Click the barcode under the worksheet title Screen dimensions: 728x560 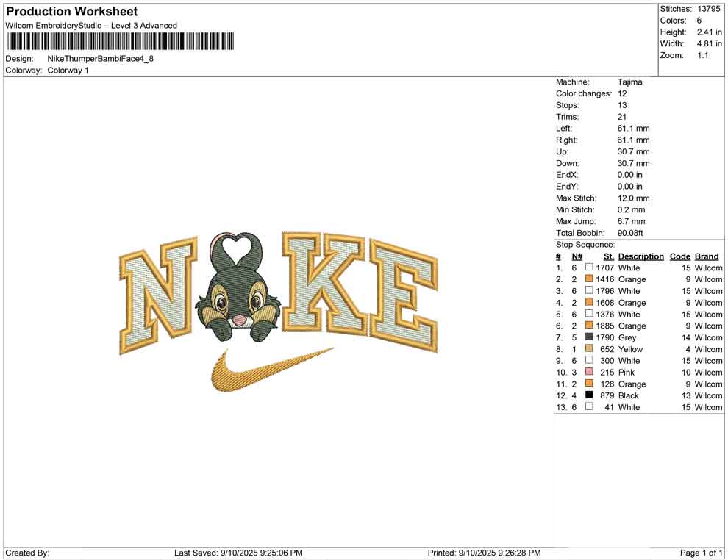121,41
